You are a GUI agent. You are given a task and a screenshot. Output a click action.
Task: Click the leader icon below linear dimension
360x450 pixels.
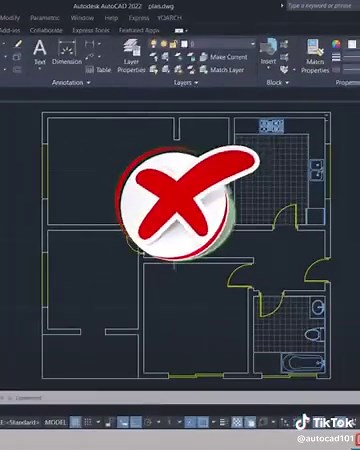coord(89,57)
